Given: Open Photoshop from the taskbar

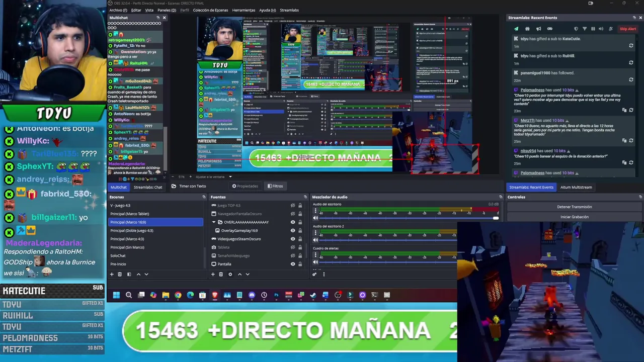Looking at the screenshot, I should 276,295.
